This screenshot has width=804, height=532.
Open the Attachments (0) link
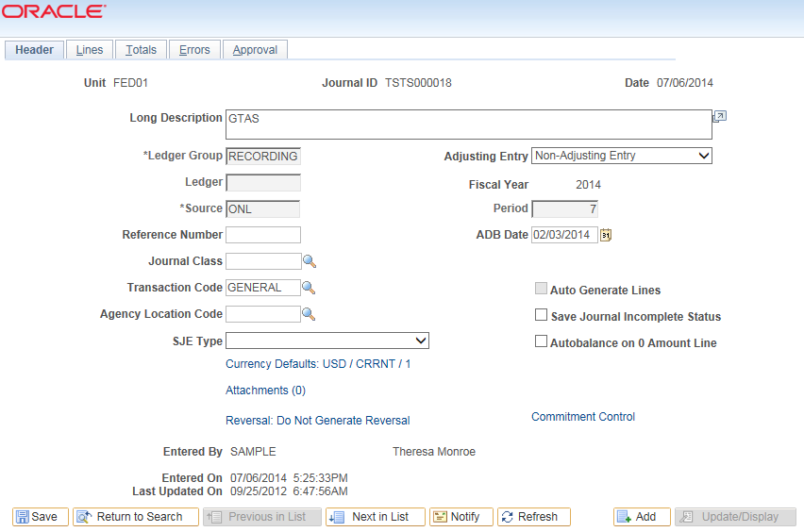click(x=265, y=391)
